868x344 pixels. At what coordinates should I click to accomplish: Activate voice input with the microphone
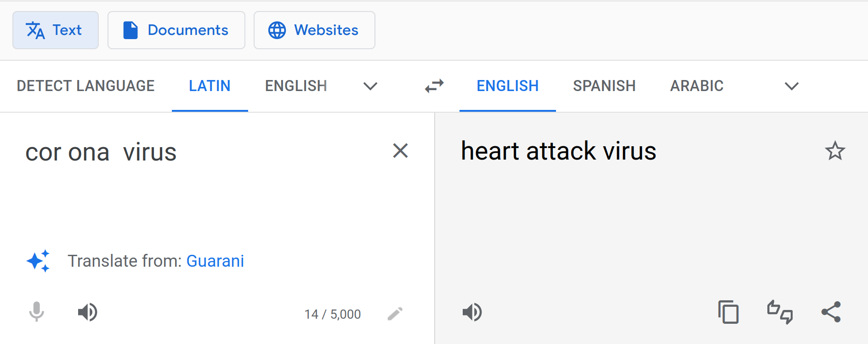[x=37, y=312]
